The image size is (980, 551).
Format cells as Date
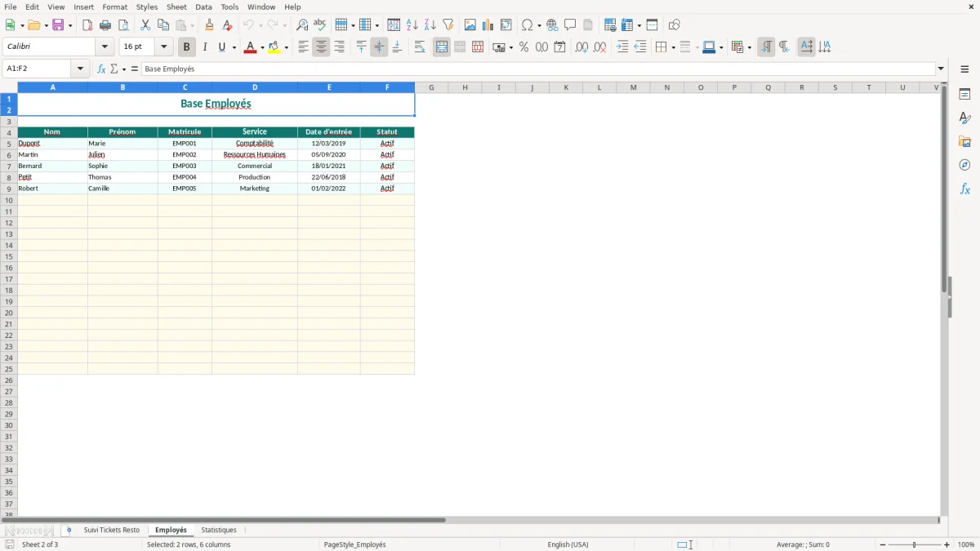pos(559,47)
